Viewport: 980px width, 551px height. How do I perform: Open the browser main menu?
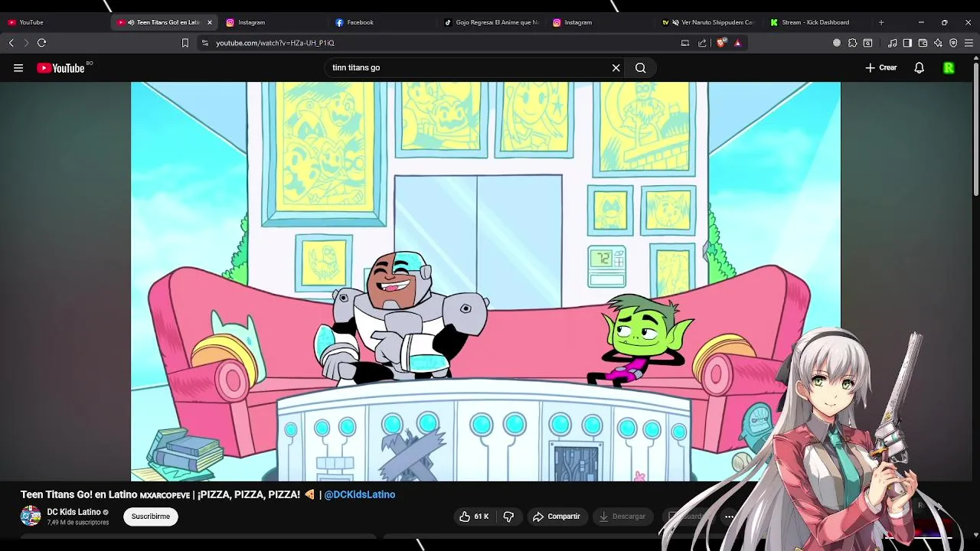tap(969, 43)
